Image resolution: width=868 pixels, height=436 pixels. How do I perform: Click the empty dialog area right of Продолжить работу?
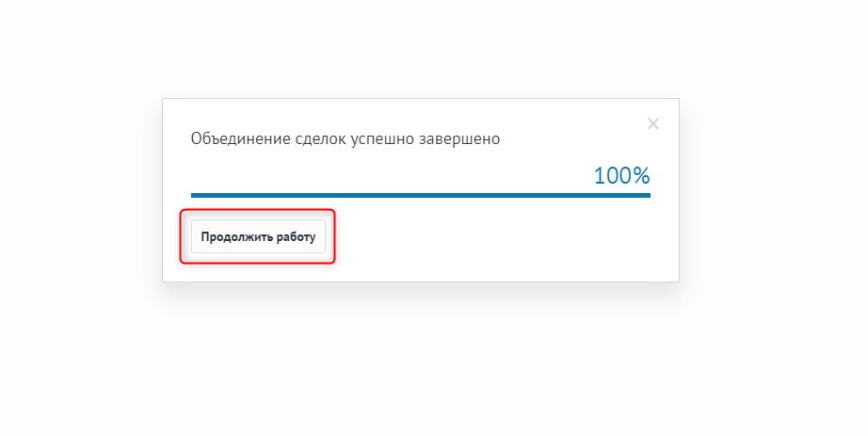(498, 238)
